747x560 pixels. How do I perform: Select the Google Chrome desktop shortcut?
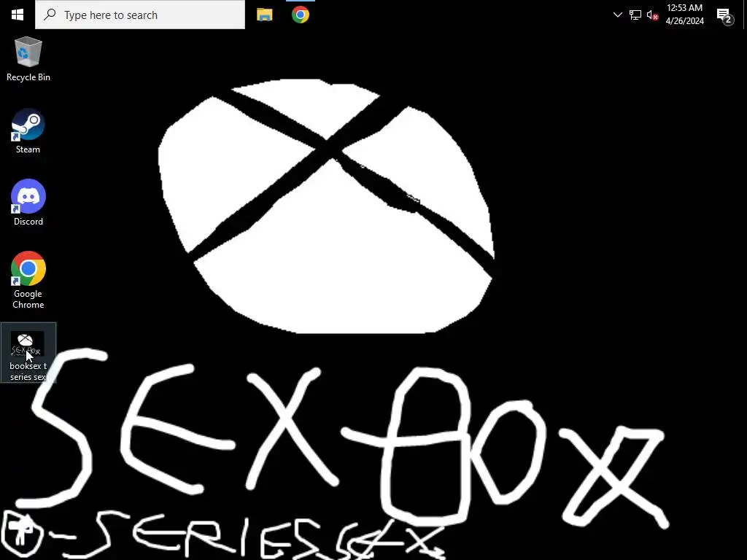coord(28,280)
